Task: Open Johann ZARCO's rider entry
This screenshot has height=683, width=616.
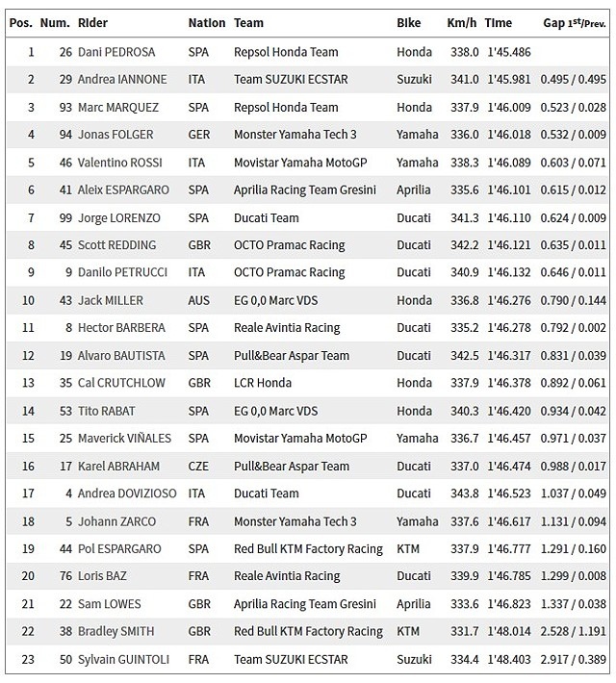Action: tap(117, 521)
